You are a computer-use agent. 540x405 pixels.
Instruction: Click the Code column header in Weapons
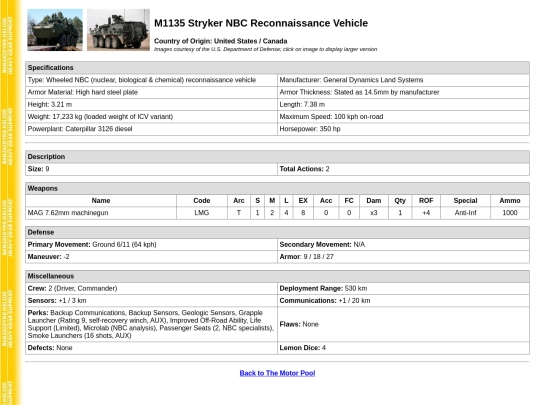pyautogui.click(x=202, y=201)
